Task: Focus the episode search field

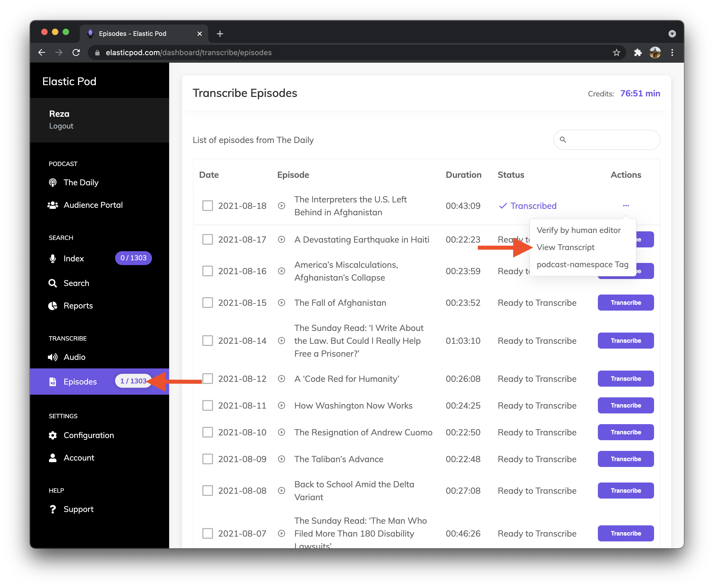Action: (607, 140)
